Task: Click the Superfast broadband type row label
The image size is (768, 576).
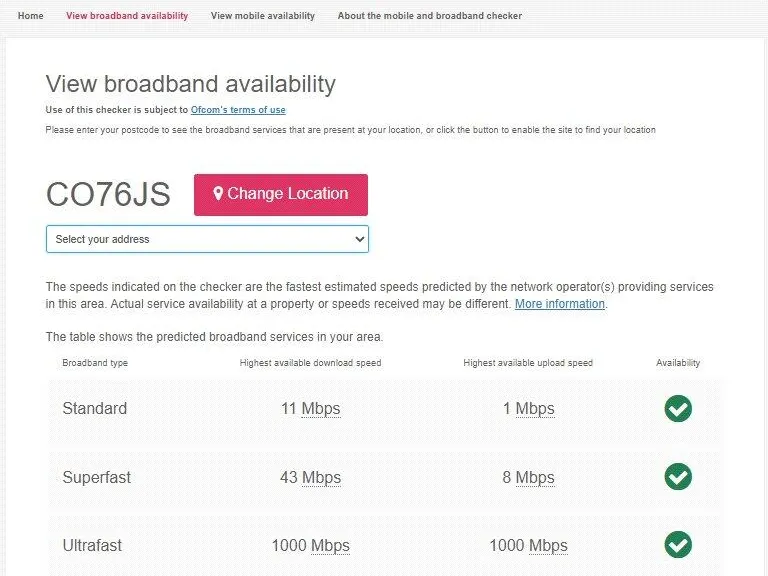Action: tap(96, 477)
